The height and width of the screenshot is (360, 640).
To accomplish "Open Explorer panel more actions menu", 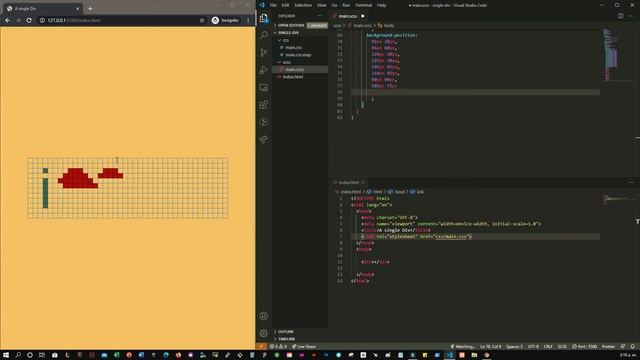I will coord(320,16).
